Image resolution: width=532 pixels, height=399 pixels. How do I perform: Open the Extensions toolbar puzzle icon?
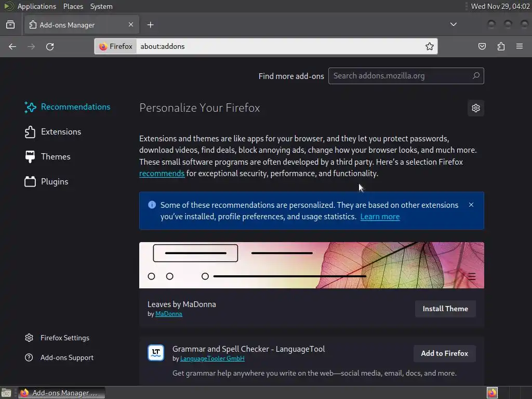pos(501,46)
